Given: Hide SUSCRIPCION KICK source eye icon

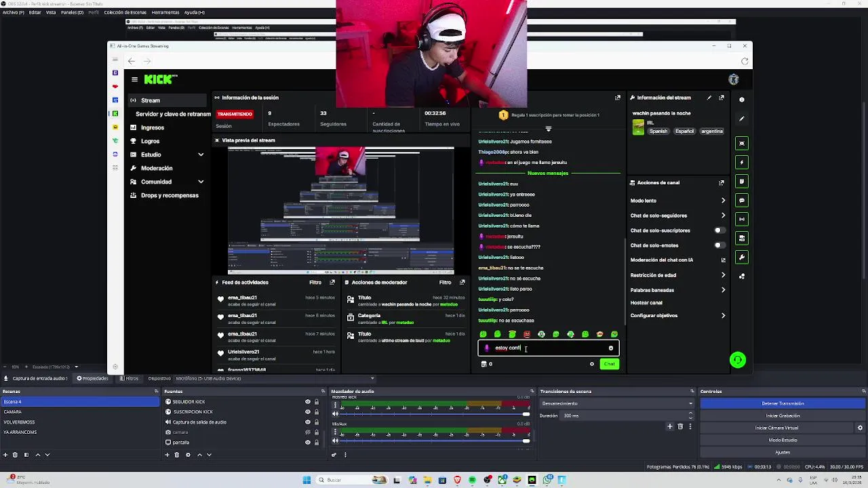Looking at the screenshot, I should click(308, 411).
